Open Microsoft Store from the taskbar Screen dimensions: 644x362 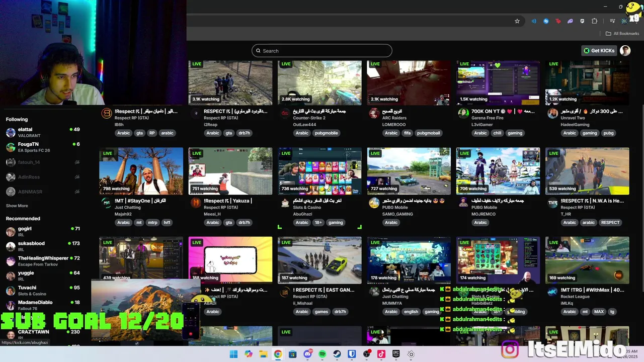[x=292, y=354]
